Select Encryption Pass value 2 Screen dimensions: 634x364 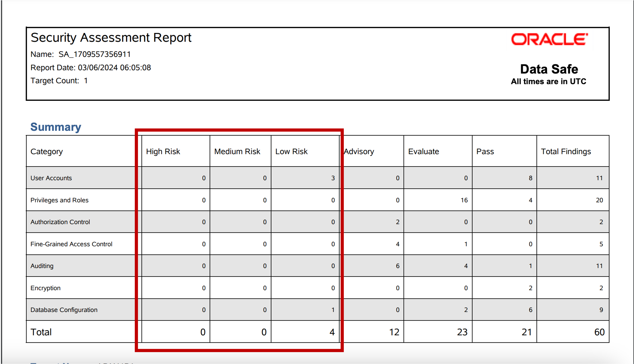[530, 288]
